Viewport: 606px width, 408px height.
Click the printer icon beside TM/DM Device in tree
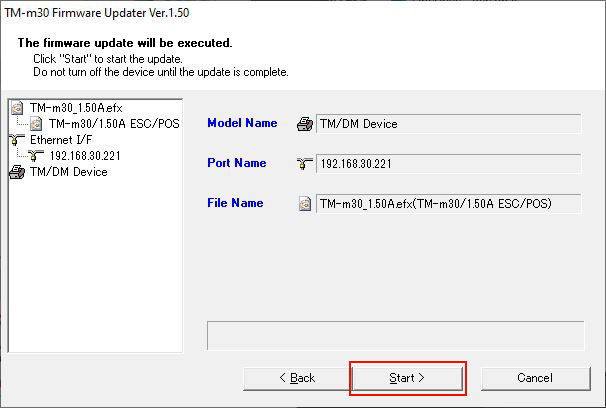pyautogui.click(x=15, y=172)
